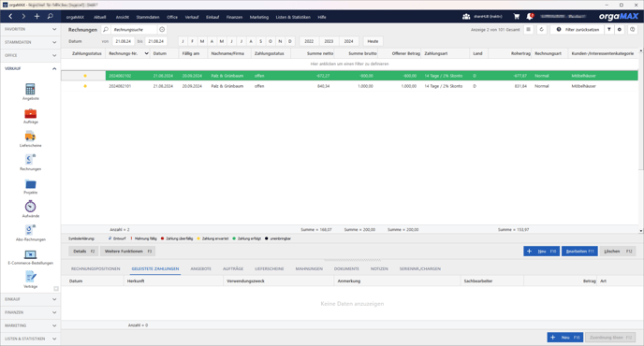The width and height of the screenshot is (644, 346).
Task: Click Neu button above detail tabs
Action: (541, 252)
